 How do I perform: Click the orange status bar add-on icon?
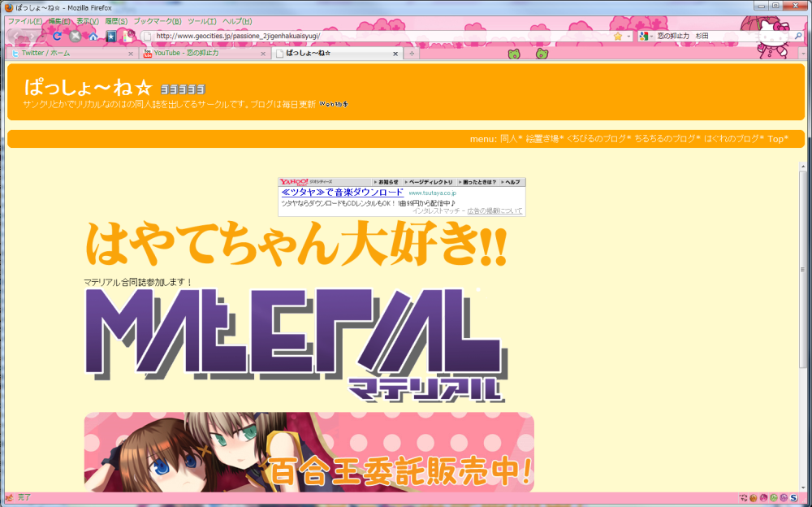click(x=753, y=498)
